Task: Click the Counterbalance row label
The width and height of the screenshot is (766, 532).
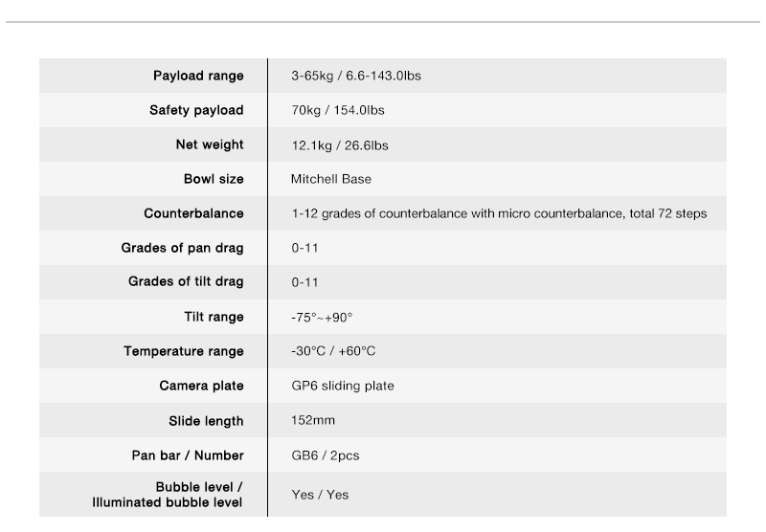Action: click(x=193, y=213)
